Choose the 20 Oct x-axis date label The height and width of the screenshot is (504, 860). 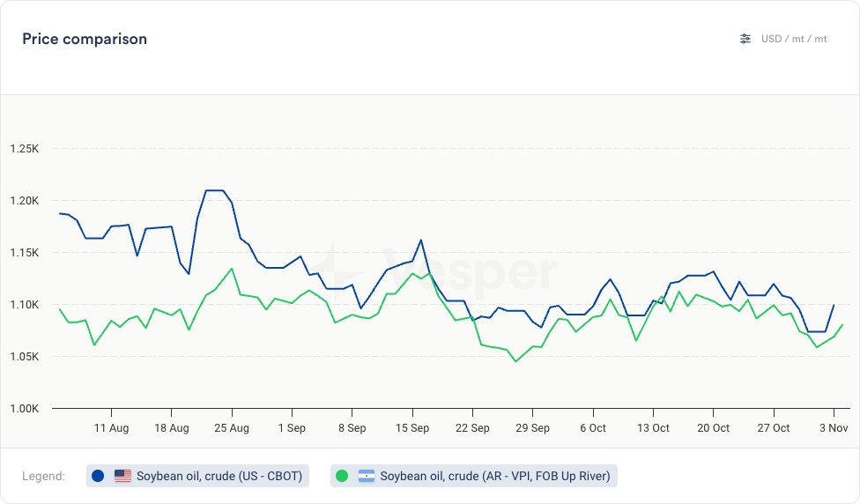pos(713,428)
